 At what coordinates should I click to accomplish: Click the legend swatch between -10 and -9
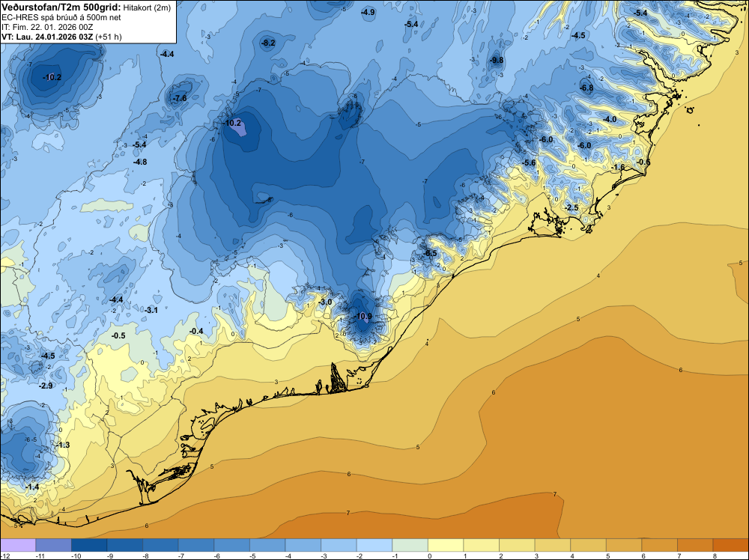(89, 545)
